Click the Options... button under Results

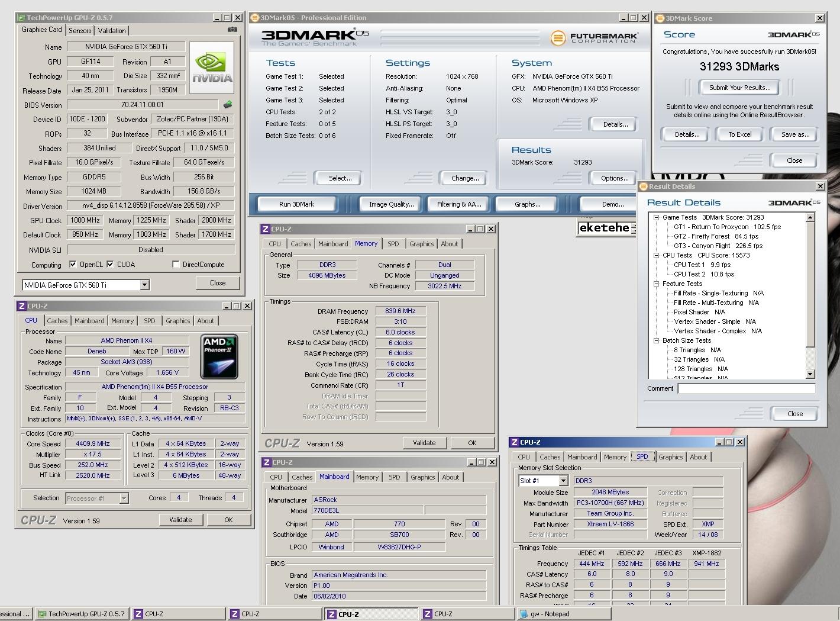click(615, 178)
